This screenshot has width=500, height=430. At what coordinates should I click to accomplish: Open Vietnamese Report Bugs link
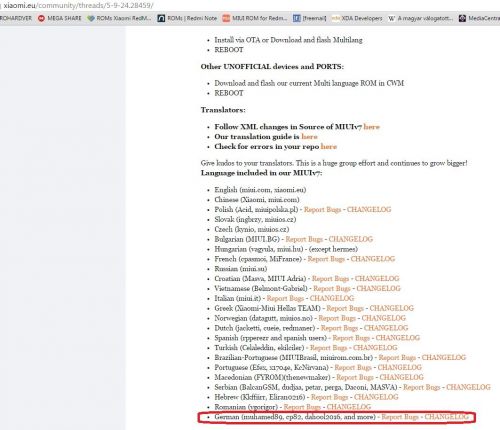tap(332, 288)
